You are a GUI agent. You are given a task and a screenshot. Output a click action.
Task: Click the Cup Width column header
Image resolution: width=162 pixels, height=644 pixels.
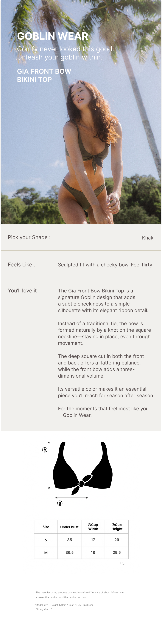click(x=93, y=527)
